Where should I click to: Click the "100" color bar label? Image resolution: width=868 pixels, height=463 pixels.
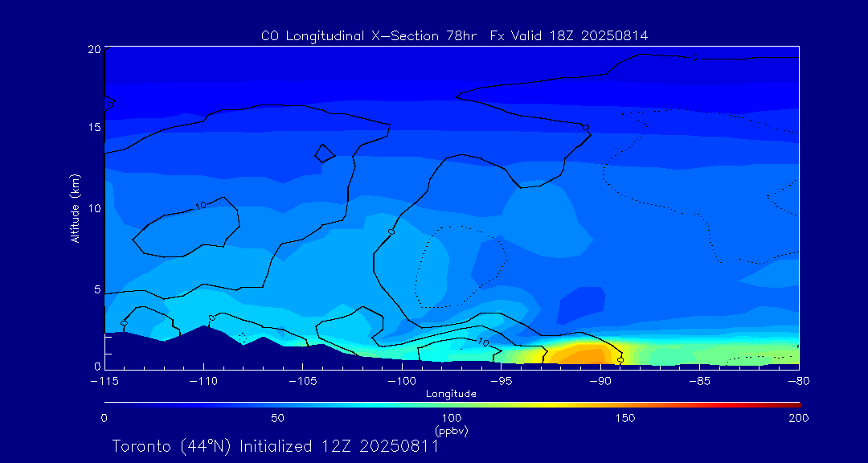click(x=452, y=418)
